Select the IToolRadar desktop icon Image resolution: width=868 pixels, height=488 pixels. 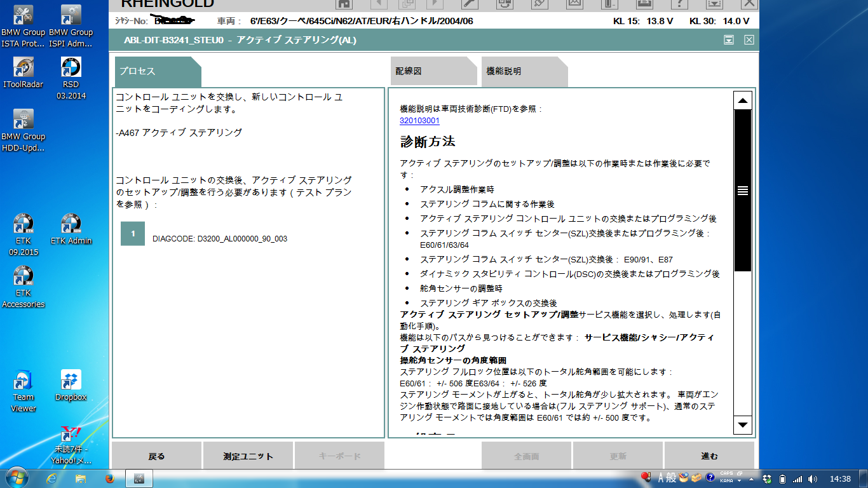(x=24, y=72)
